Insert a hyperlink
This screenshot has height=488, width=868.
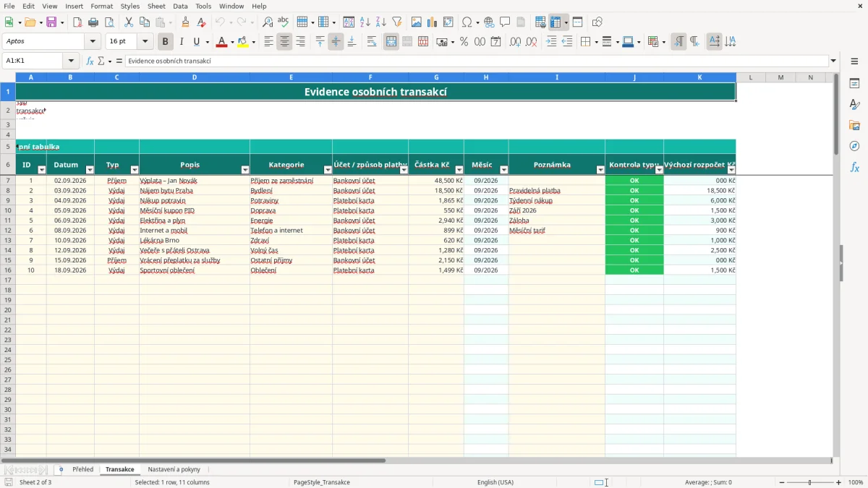point(490,22)
